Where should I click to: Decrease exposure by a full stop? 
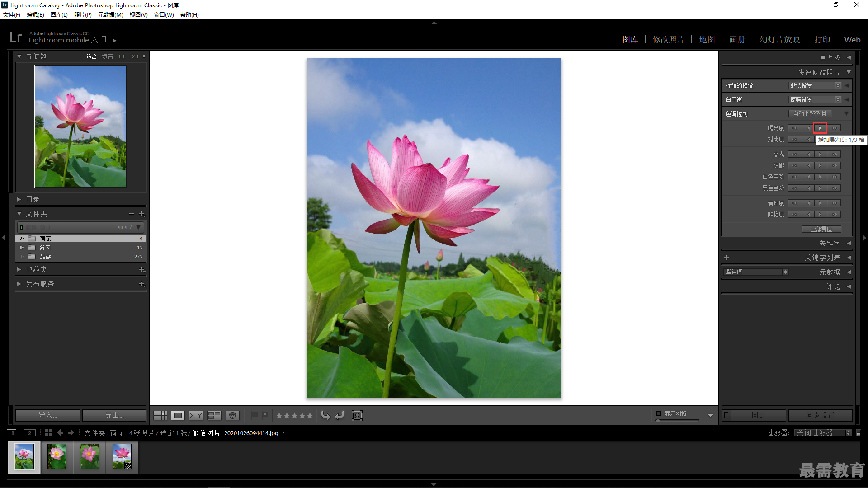794,128
